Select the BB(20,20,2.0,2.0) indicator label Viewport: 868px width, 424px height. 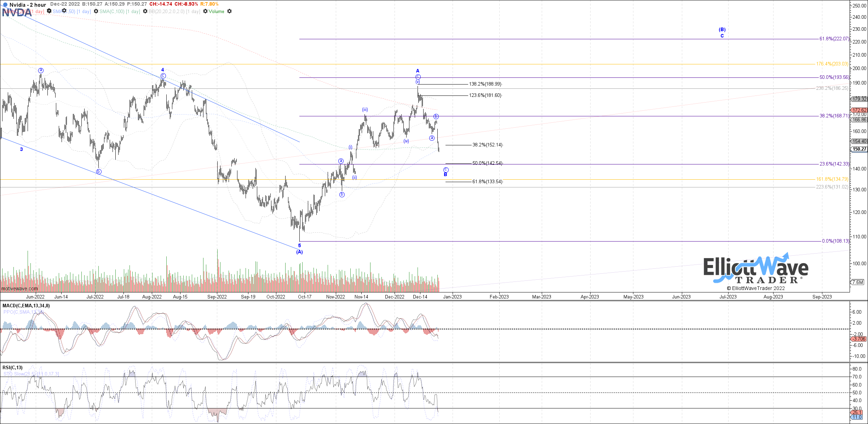point(174,11)
